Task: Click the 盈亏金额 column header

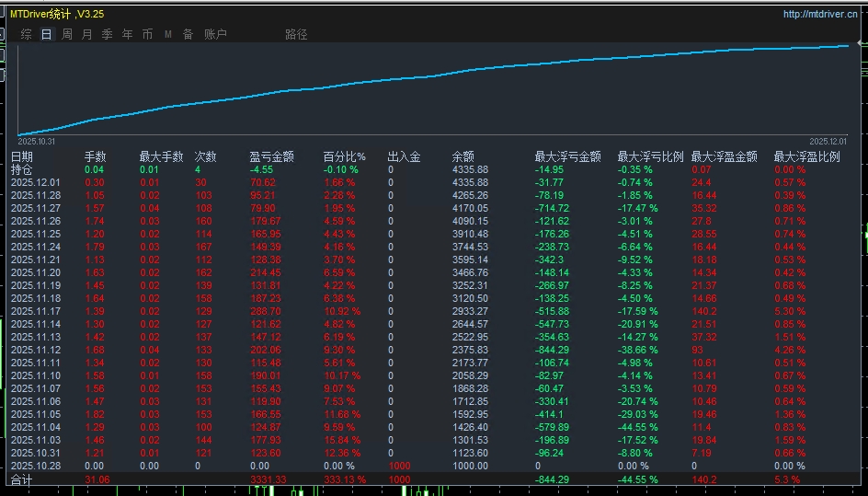Action: click(271, 156)
